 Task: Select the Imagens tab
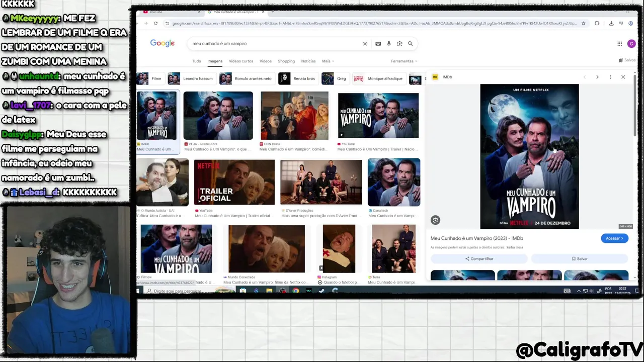coord(215,61)
